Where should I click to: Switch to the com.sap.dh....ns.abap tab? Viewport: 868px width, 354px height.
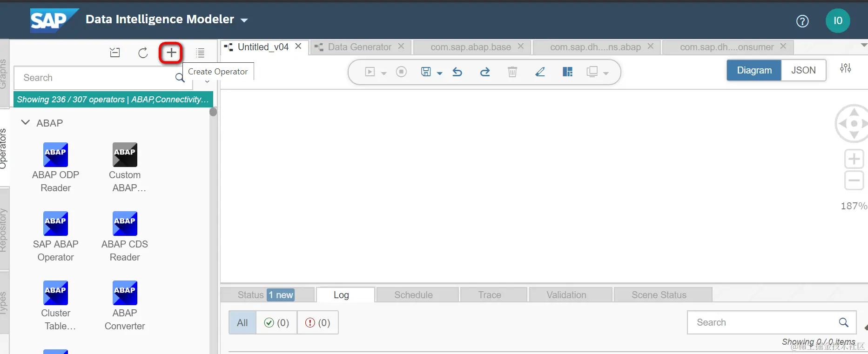tap(595, 47)
